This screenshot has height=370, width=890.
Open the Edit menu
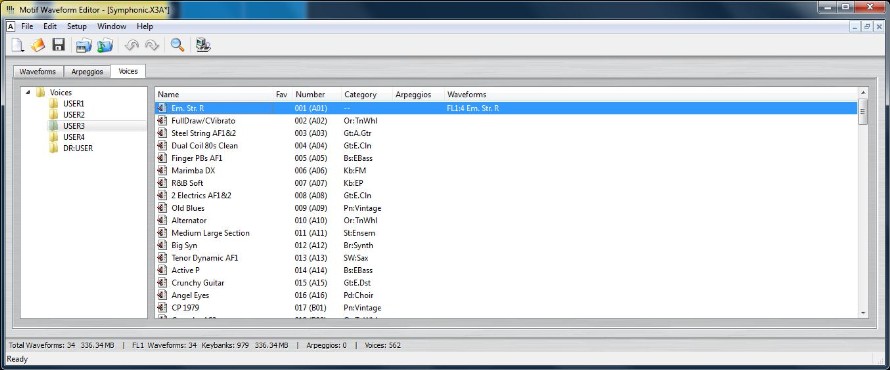click(x=50, y=26)
